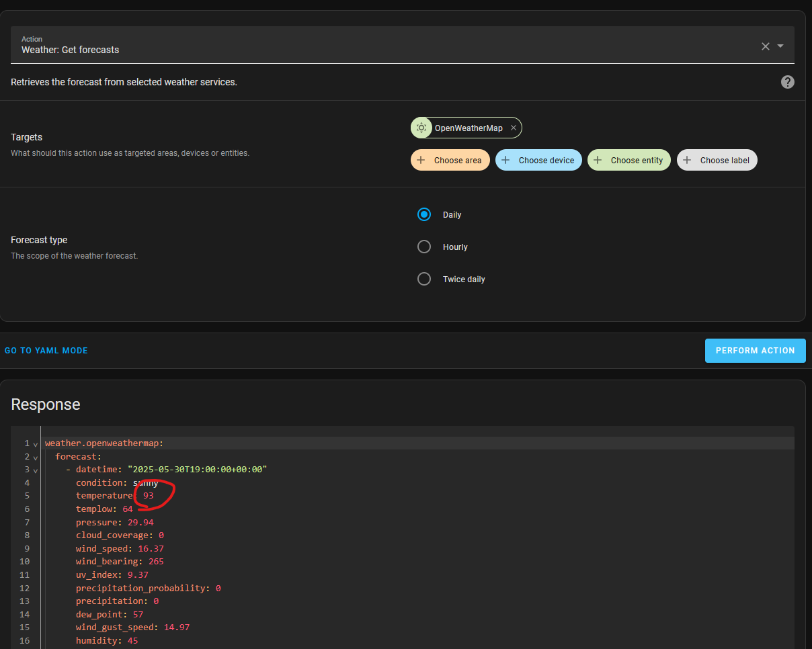Select the Daily forecast type
This screenshot has height=649, width=812.
(x=423, y=214)
